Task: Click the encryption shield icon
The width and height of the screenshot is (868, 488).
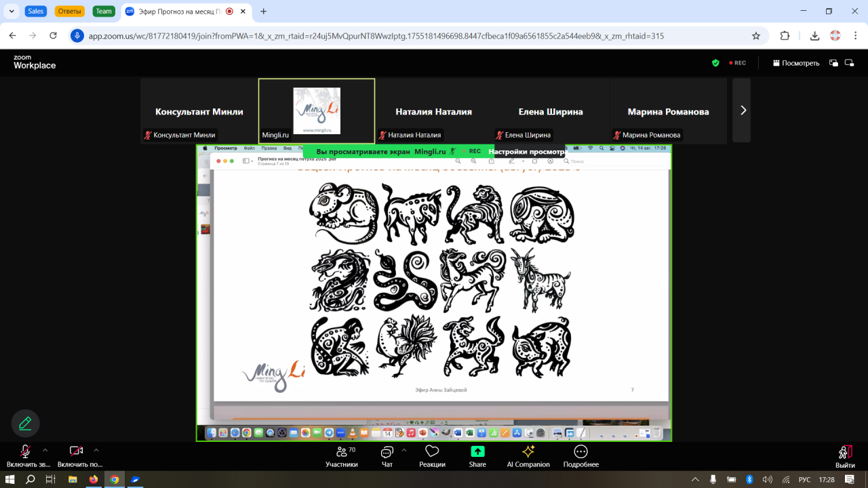Action: point(715,63)
